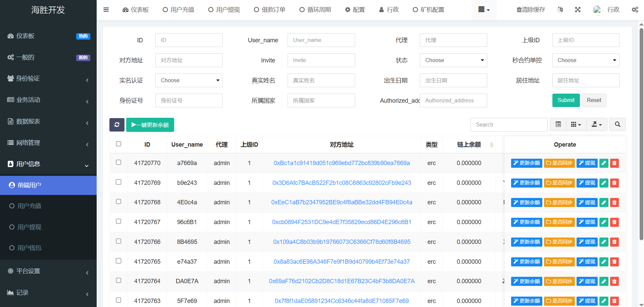Viewport: 644px width, 307px height.
Task: Check the box for user 41720768
Action: pyautogui.click(x=118, y=202)
